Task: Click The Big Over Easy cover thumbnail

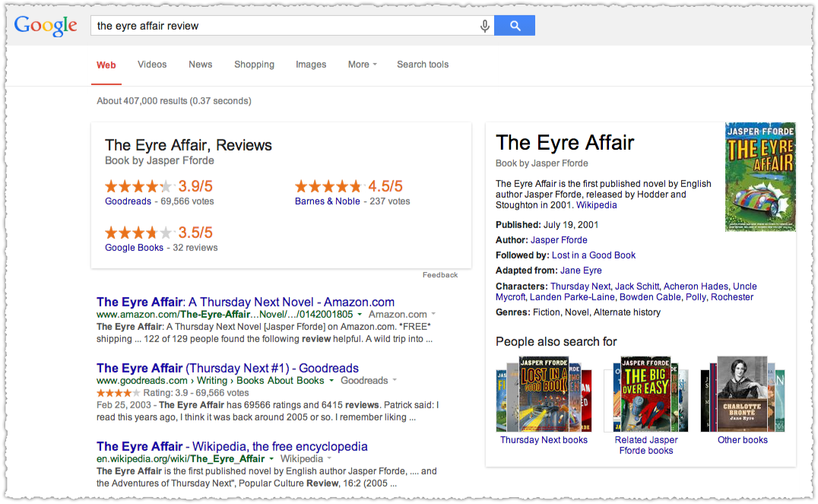Action: click(646, 394)
